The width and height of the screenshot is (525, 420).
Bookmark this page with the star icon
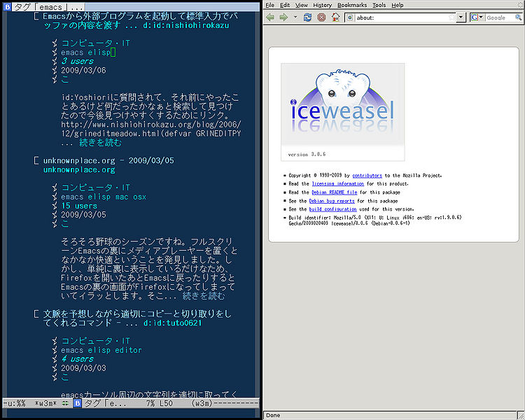pyautogui.click(x=452, y=17)
